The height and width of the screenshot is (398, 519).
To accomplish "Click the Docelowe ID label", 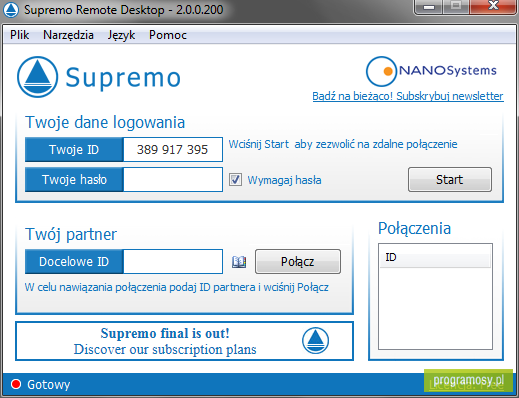I will click(74, 262).
